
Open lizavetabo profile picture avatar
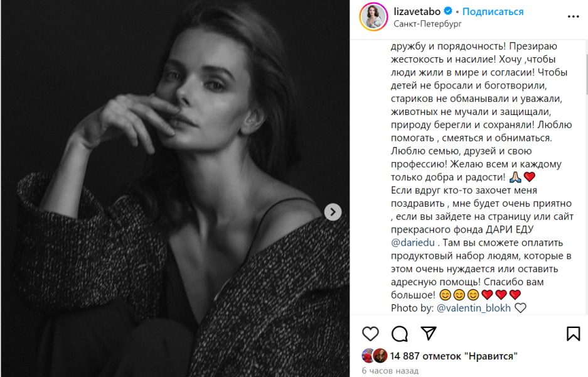373,15
